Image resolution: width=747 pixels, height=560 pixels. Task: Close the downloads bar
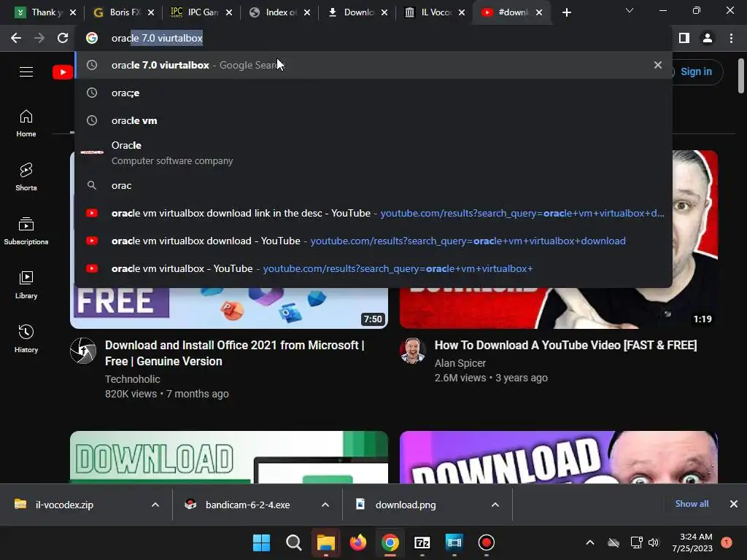[x=734, y=504]
